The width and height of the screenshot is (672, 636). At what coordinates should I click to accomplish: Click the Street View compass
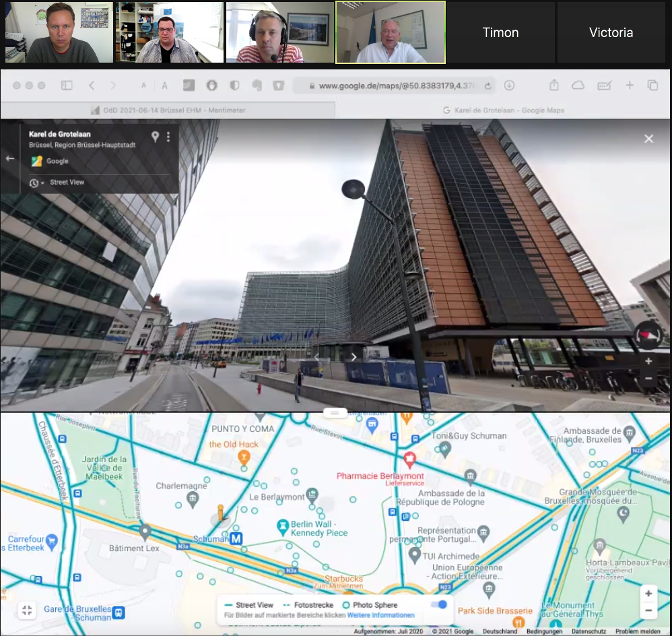click(648, 336)
